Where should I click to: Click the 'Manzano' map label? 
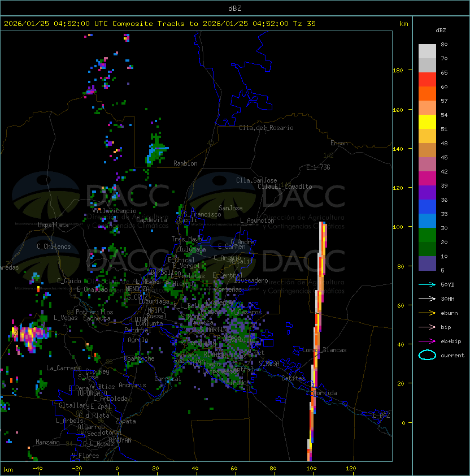[47, 442]
